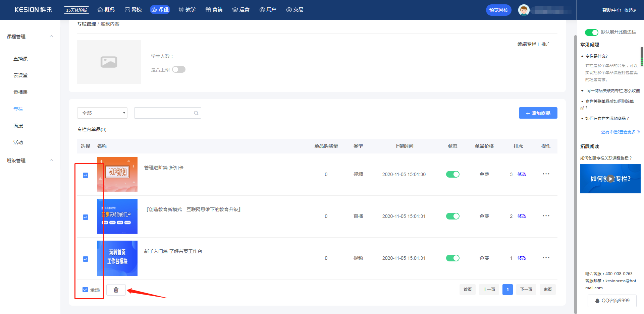
Task: Open the 全部 filter dropdown
Action: pos(102,113)
